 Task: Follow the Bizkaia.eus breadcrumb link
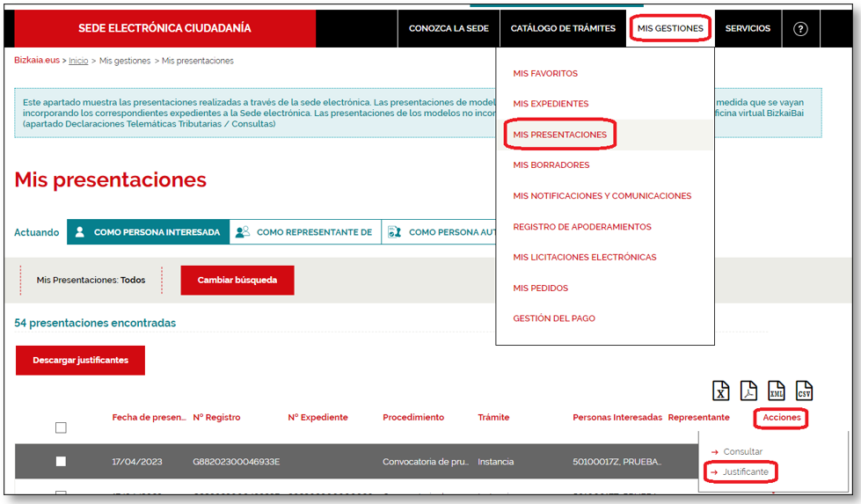point(37,61)
